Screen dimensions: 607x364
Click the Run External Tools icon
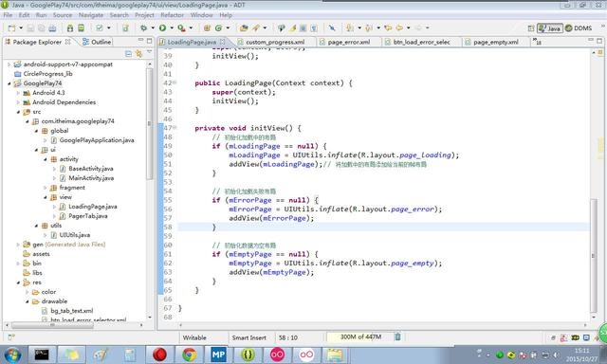click(x=181, y=27)
